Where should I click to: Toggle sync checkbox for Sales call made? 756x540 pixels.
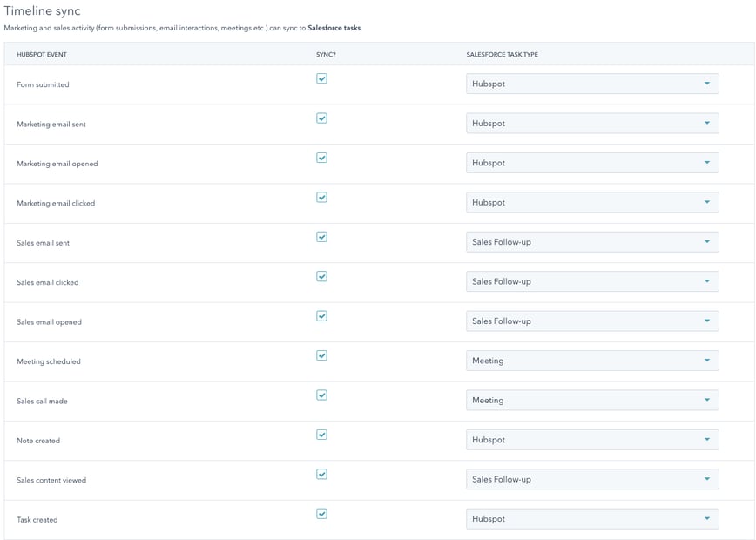pyautogui.click(x=321, y=395)
